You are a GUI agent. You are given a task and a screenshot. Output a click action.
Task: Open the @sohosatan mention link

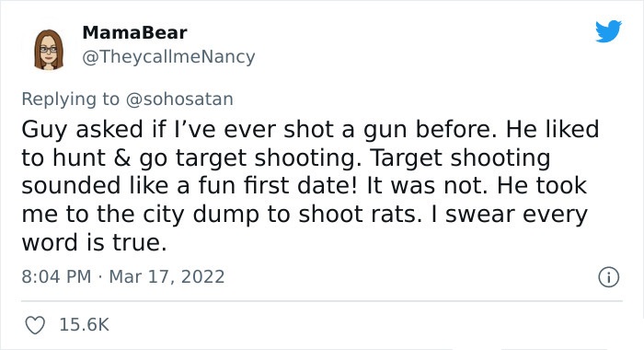point(179,99)
